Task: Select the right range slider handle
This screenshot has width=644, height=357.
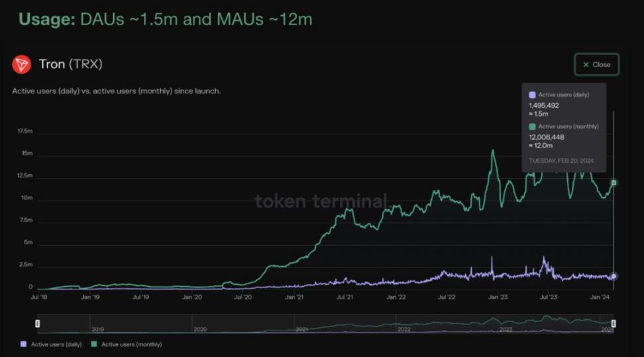Action: coord(614,324)
